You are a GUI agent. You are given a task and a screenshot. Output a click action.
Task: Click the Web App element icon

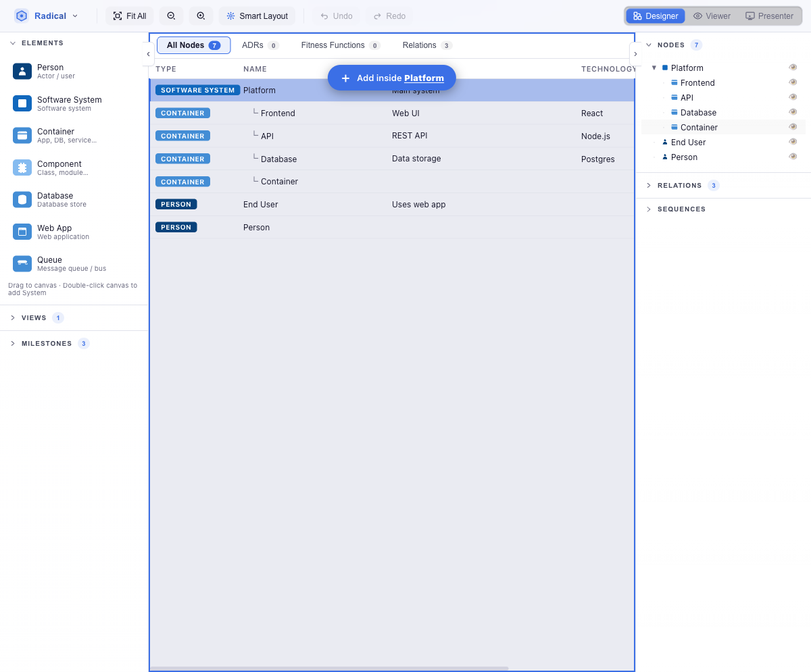pyautogui.click(x=22, y=232)
